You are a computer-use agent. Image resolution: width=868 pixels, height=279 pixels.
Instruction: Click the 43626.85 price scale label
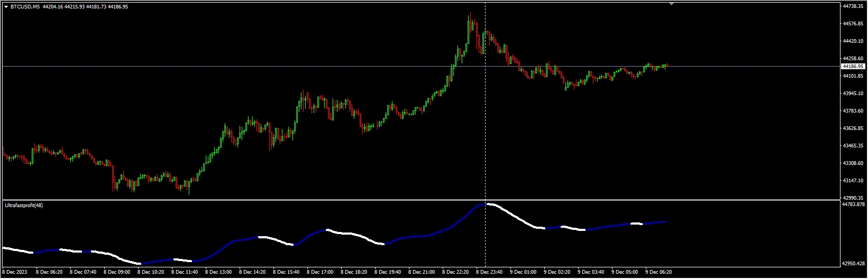(x=853, y=128)
